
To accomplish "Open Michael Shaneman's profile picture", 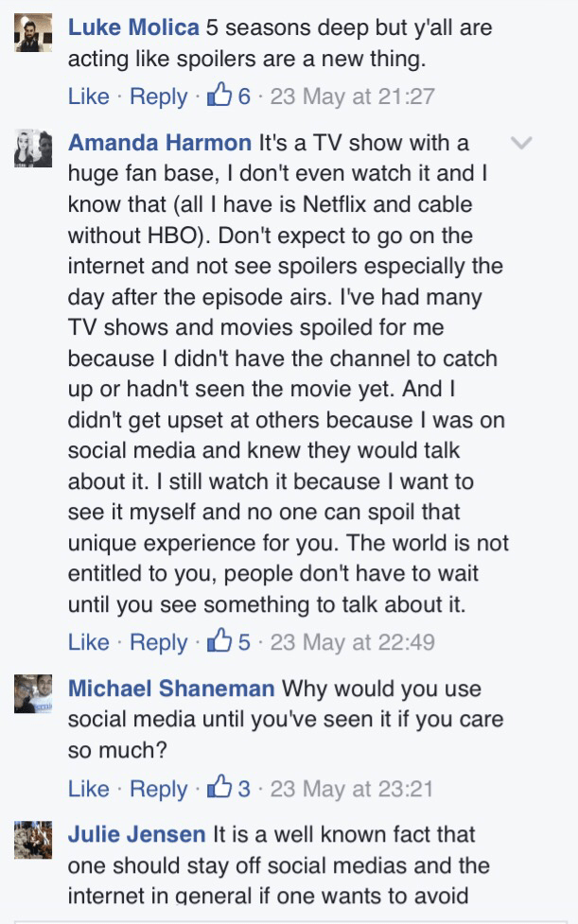I will click(34, 695).
